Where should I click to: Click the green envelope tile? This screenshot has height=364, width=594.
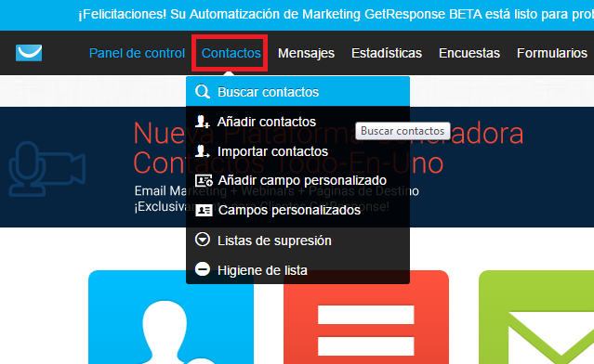pyautogui.click(x=536, y=317)
